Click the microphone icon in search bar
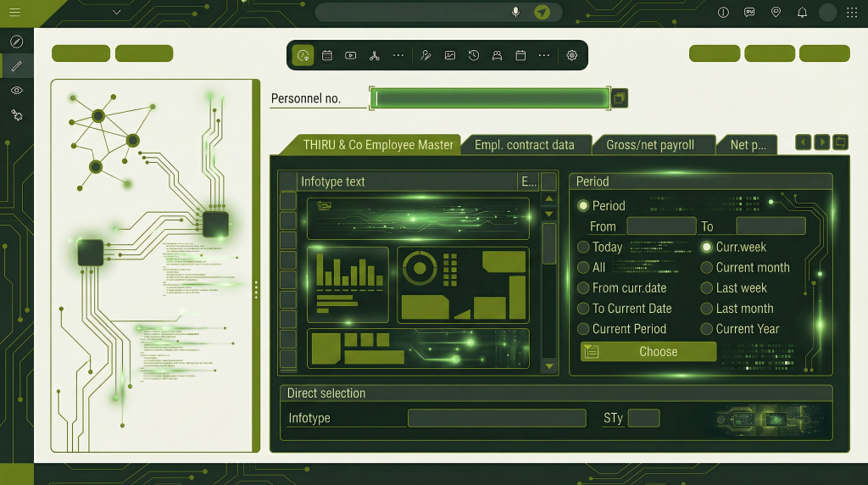This screenshot has height=485, width=868. point(515,12)
